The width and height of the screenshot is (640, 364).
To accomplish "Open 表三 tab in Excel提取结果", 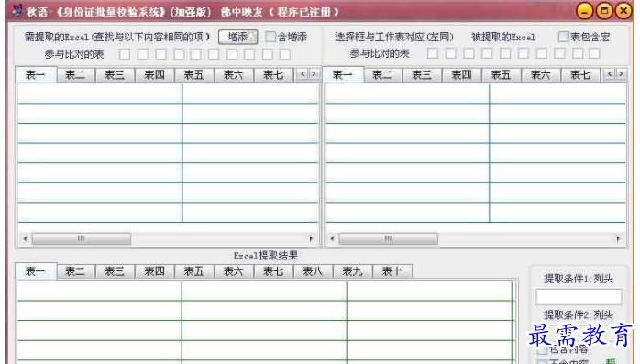I will (115, 271).
